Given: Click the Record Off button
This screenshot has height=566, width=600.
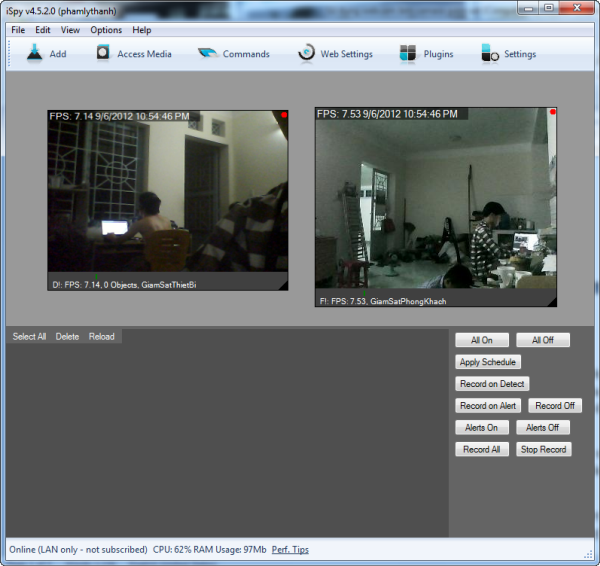Looking at the screenshot, I should tap(555, 405).
